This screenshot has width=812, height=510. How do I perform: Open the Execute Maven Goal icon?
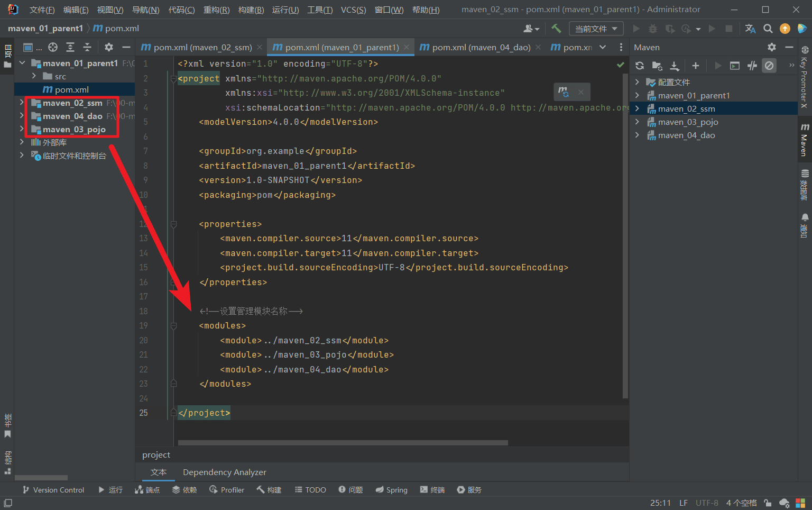(735, 66)
